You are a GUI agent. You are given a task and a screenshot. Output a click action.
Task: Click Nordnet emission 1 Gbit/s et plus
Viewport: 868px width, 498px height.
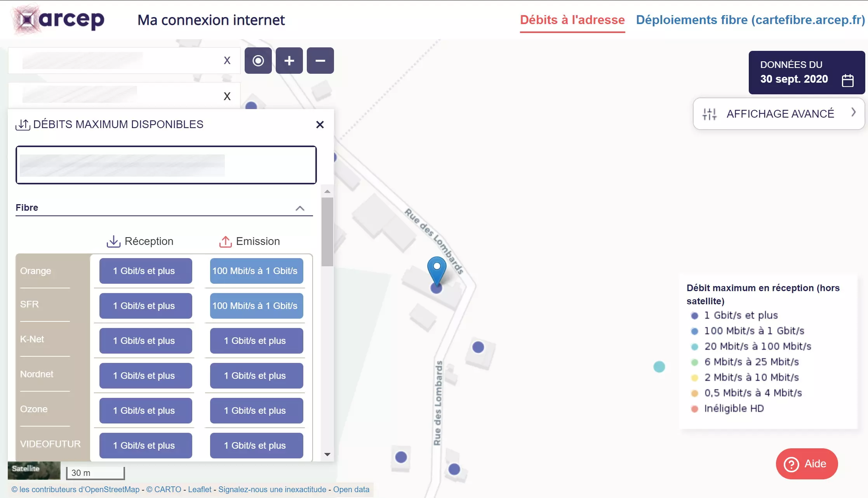pos(257,376)
